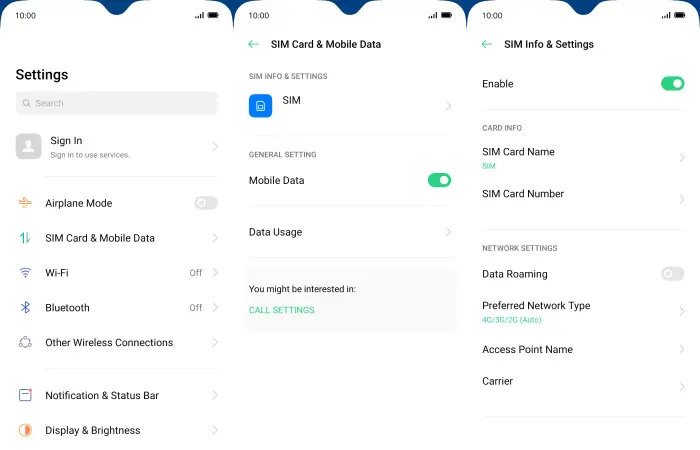Viewport: 700px width, 450px height.
Task: Open Access Point Name settings
Action: tap(583, 350)
